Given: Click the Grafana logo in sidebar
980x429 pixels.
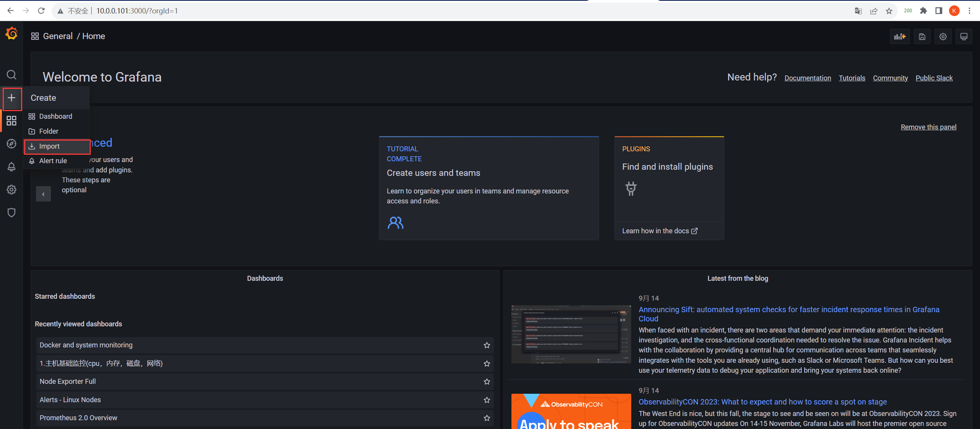Looking at the screenshot, I should coord(11,34).
